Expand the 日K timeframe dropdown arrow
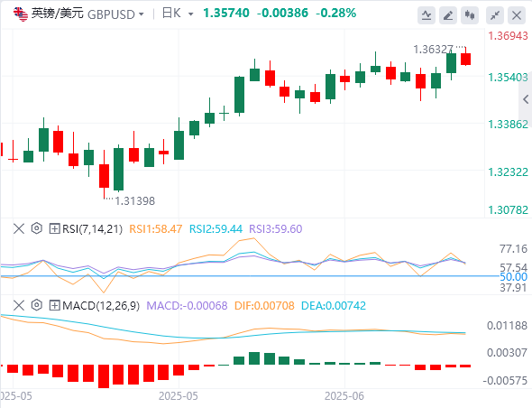This screenshot has width=532, height=408. coord(190,14)
